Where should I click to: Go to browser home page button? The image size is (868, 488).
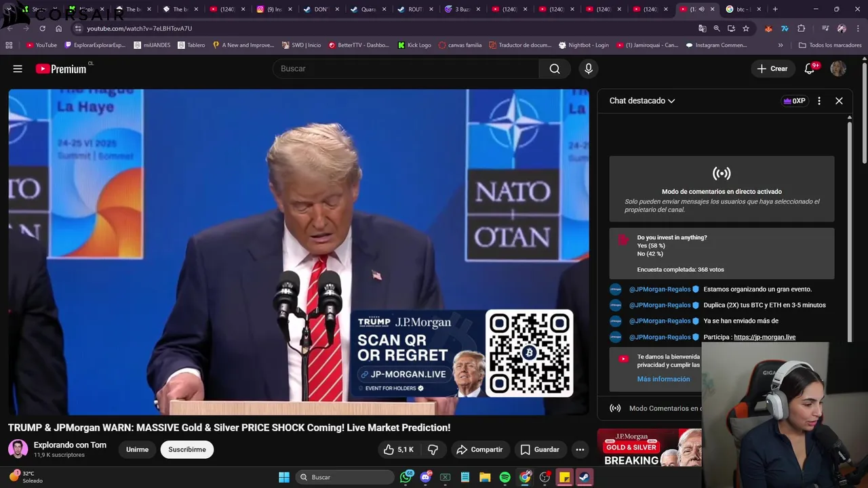(x=58, y=28)
